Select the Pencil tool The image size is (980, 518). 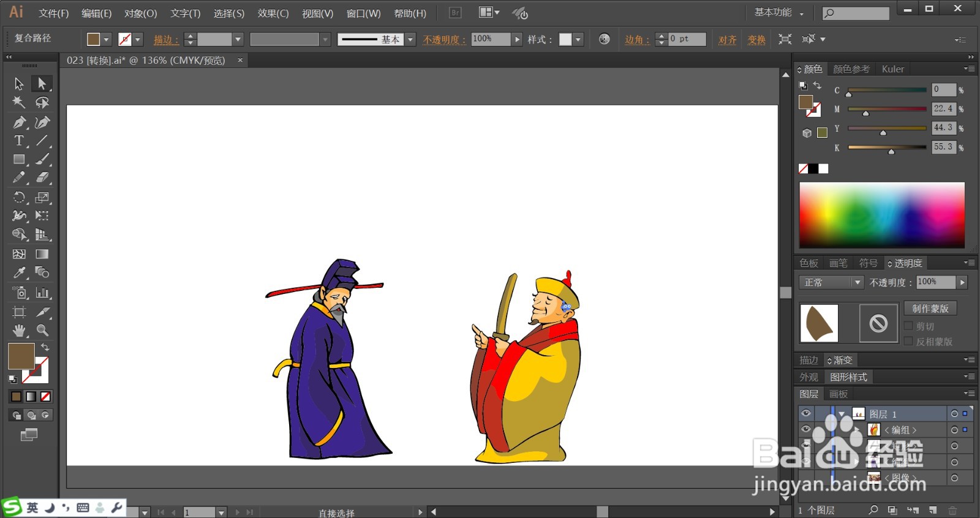point(19,178)
